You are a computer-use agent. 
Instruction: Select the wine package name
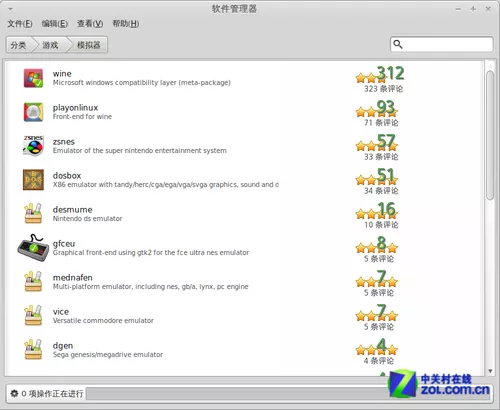(x=62, y=74)
